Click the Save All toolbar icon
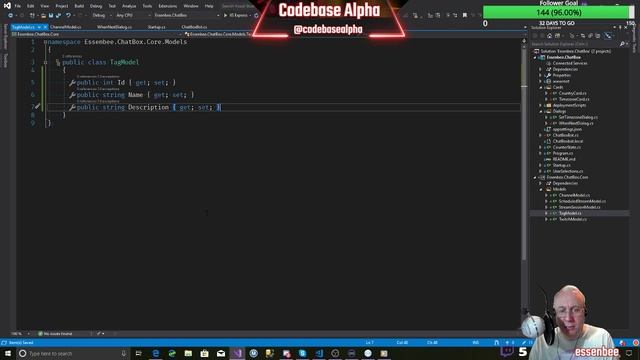The height and width of the screenshot is (360, 640). click(x=58, y=15)
